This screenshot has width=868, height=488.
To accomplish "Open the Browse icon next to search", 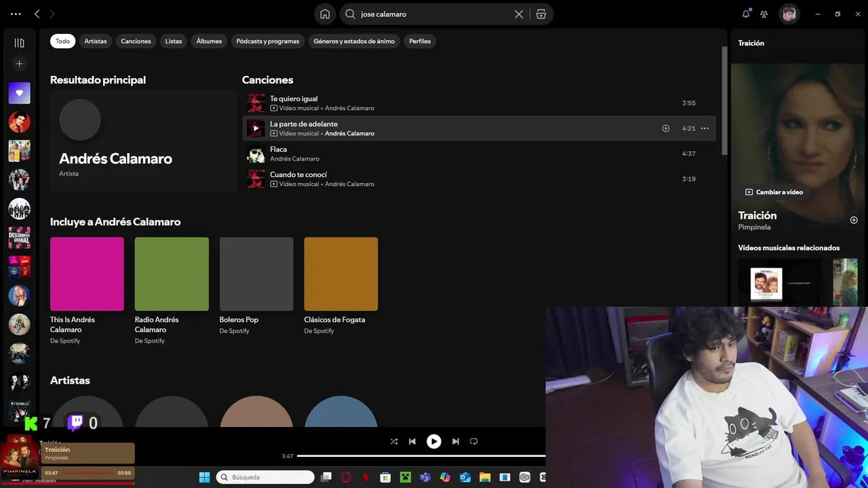I will pyautogui.click(x=541, y=14).
